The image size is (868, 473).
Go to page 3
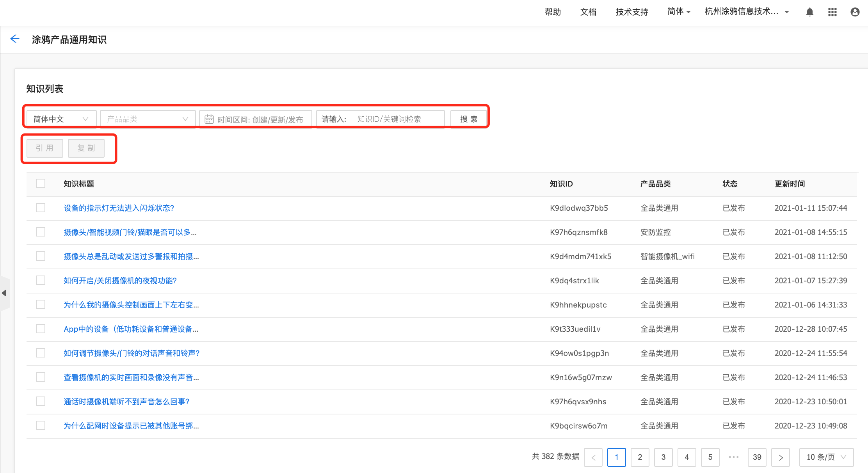663,457
